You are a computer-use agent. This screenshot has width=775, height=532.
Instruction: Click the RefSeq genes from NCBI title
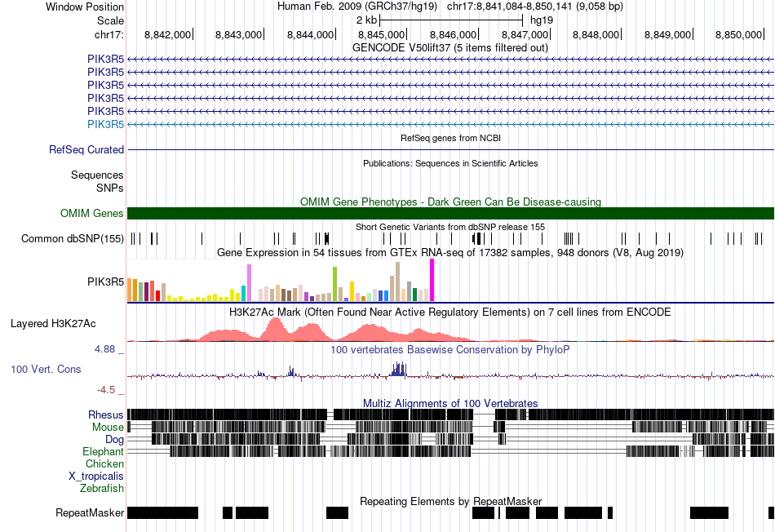point(450,138)
